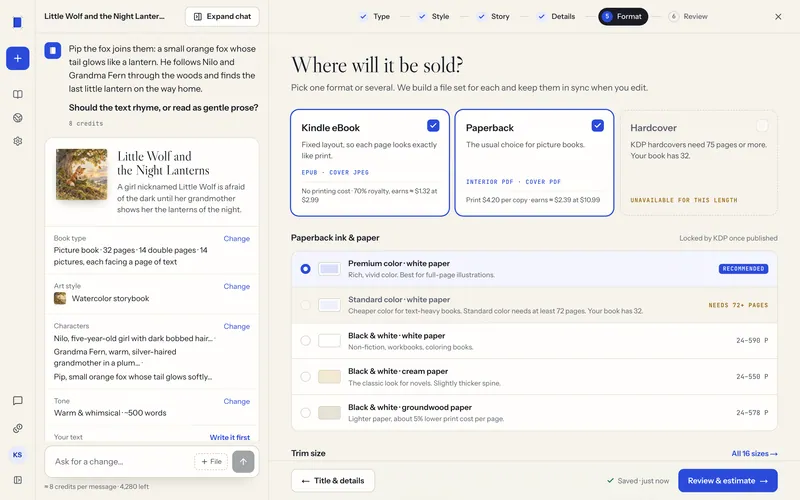800x500 pixels.
Task: Uncheck the Kindle eBook checkbox
Action: coord(433,126)
